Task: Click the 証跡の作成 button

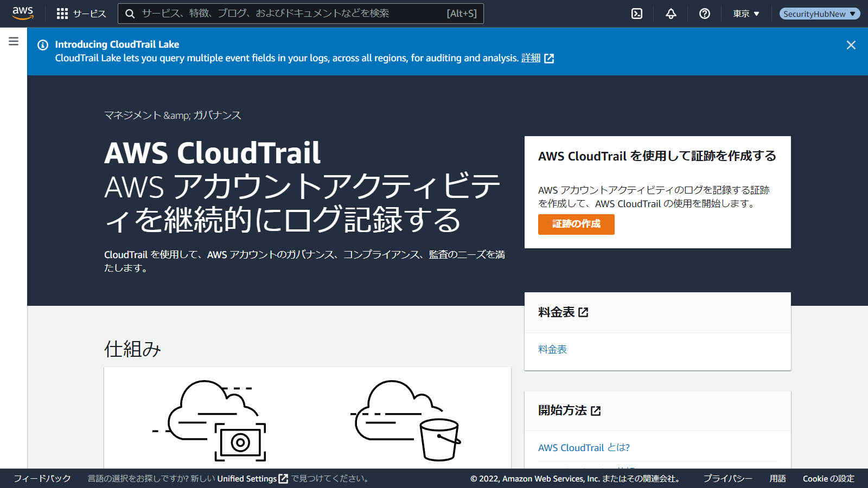Action: tap(576, 224)
